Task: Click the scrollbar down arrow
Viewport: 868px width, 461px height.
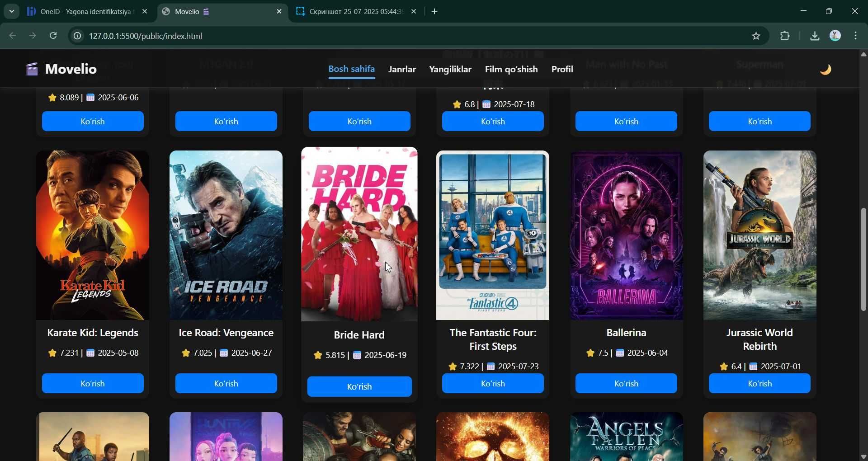Action: tap(863, 456)
